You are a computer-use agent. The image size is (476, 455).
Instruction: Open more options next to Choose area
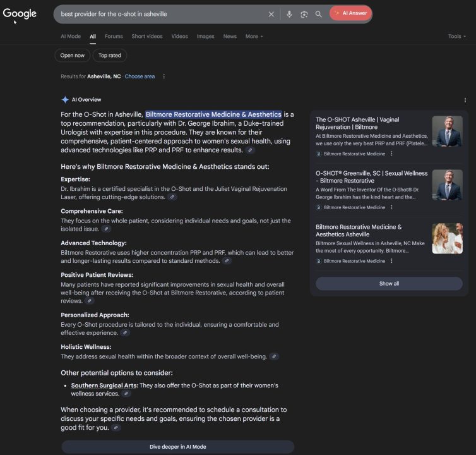[x=164, y=76]
